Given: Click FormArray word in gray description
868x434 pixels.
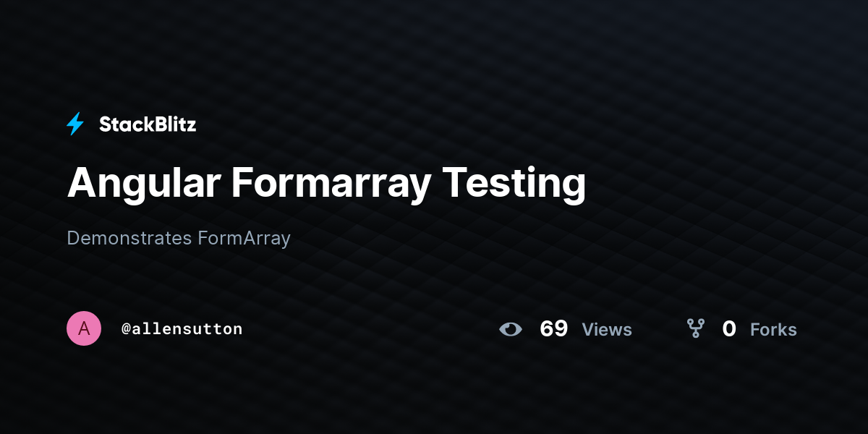Looking at the screenshot, I should pyautogui.click(x=244, y=238).
